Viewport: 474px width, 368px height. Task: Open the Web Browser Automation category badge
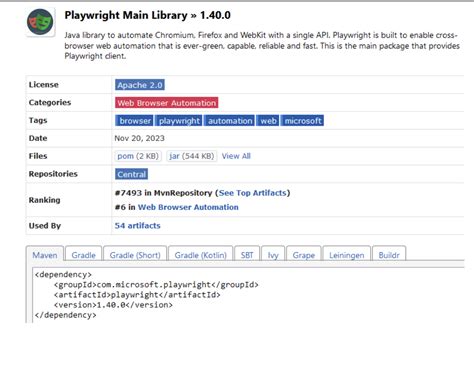pos(167,103)
